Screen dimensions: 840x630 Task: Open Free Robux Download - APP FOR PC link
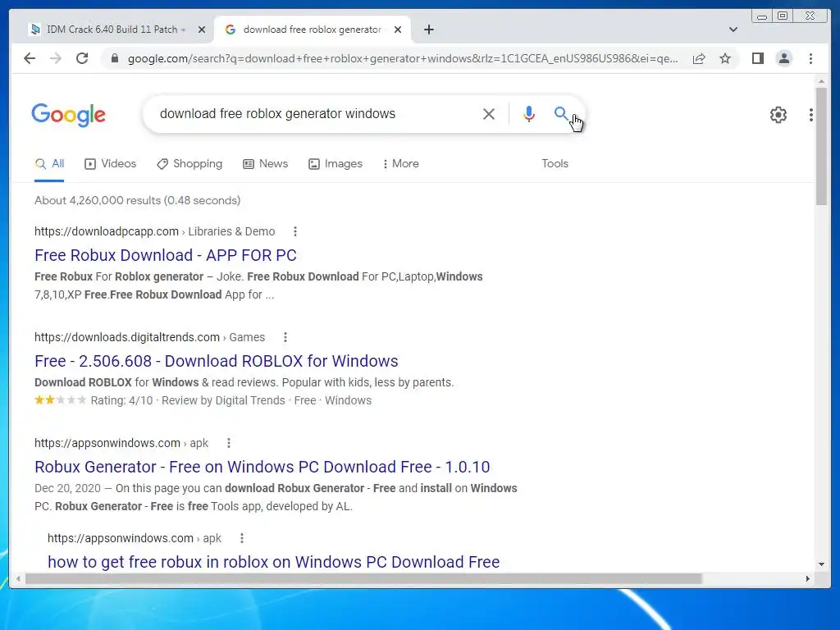[x=166, y=255]
